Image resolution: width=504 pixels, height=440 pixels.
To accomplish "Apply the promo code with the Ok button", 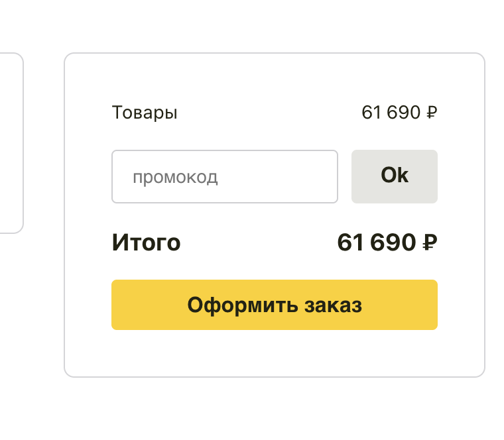I will 394,176.
